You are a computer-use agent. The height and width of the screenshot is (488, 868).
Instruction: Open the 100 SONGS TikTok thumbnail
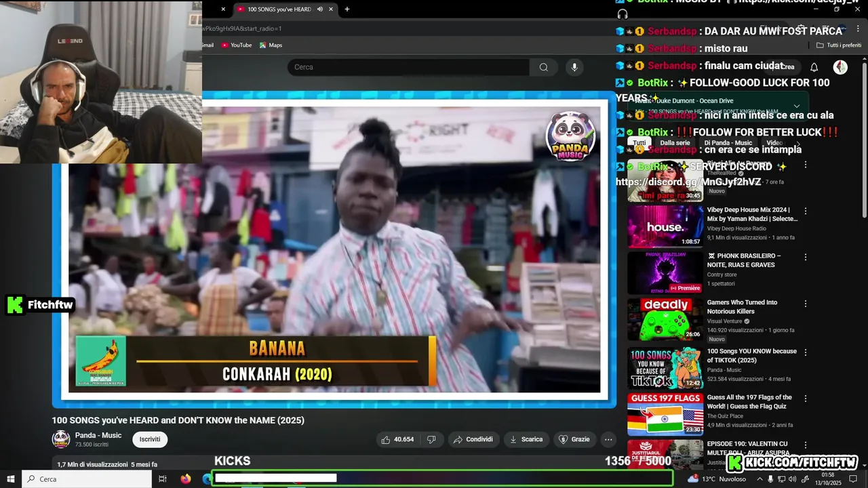pyautogui.click(x=665, y=367)
